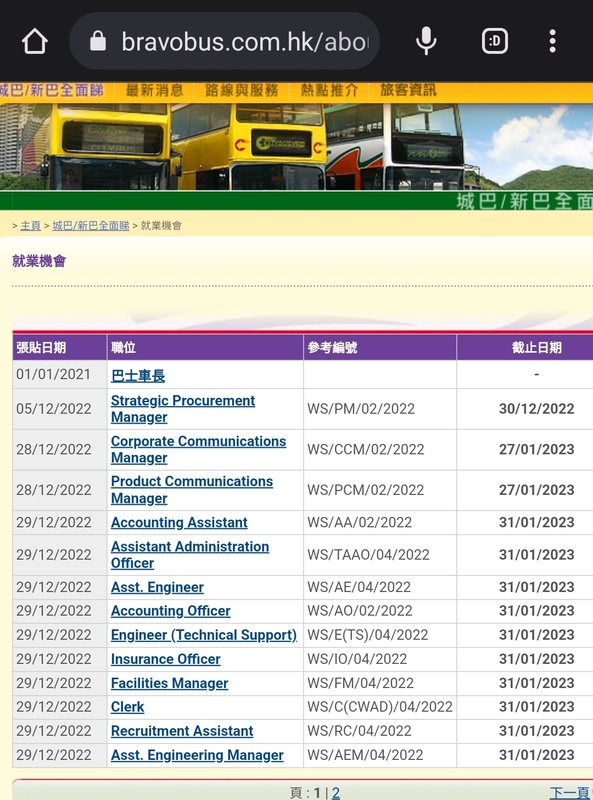Open the 城巴/新巴全面睇 top menu

[x=52, y=90]
